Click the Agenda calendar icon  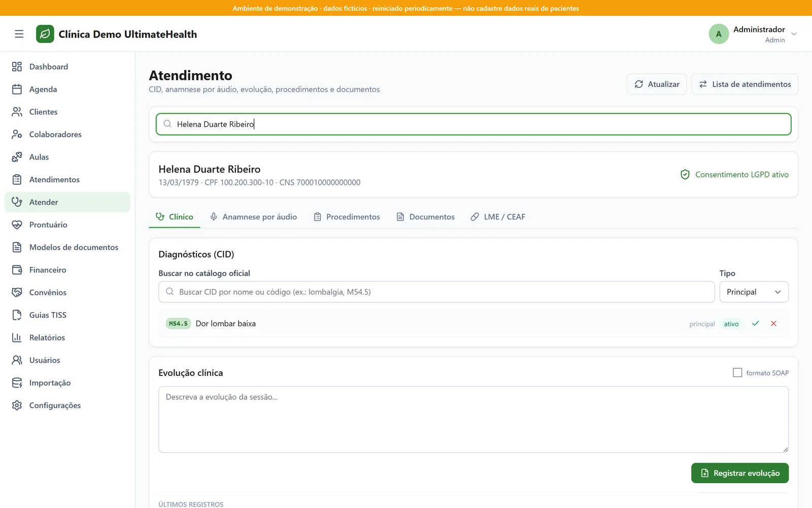point(17,89)
